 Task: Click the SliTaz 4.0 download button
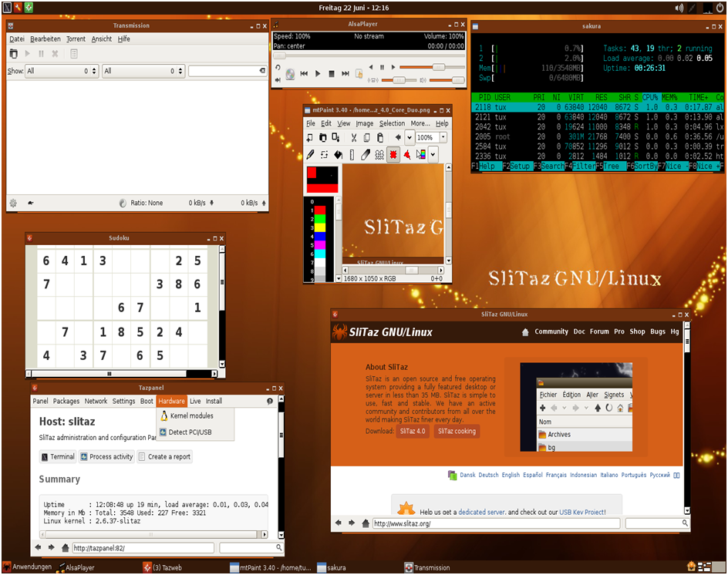pyautogui.click(x=412, y=432)
